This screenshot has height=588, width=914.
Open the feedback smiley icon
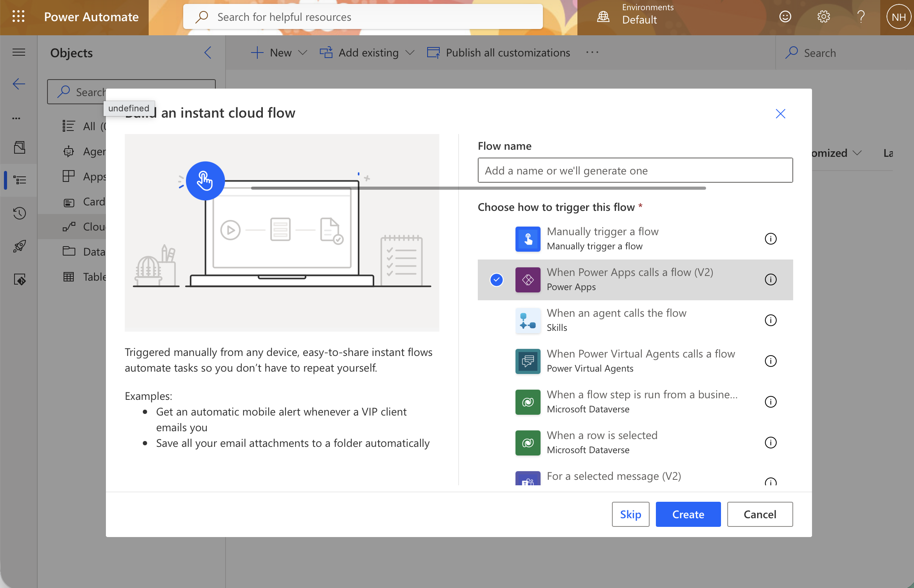785,16
